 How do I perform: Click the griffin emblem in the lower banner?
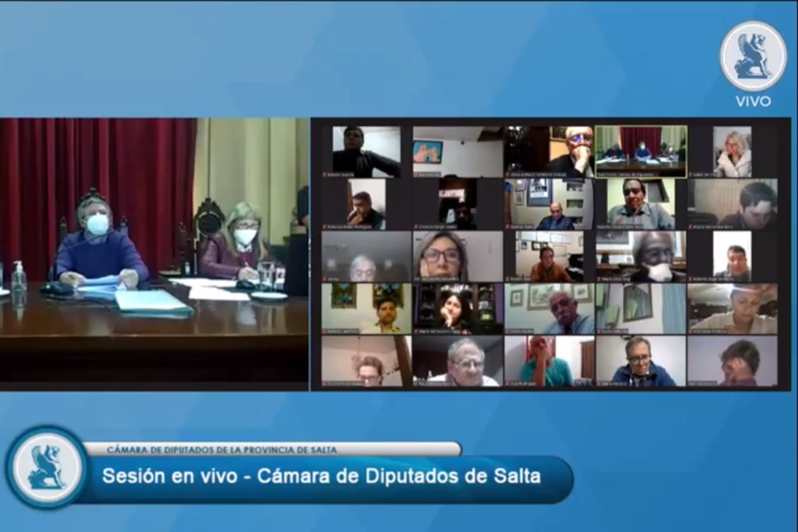point(47,467)
